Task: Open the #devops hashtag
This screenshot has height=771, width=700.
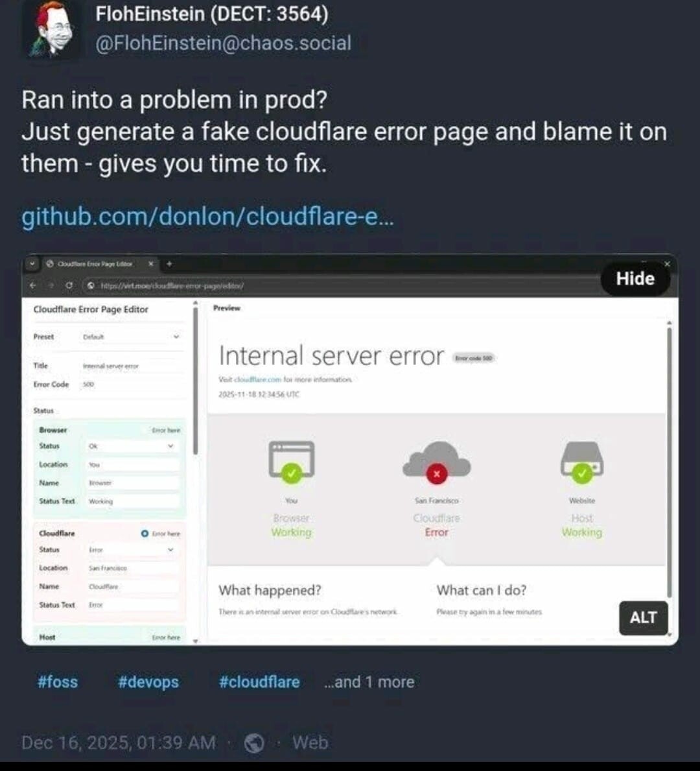Action: point(148,682)
